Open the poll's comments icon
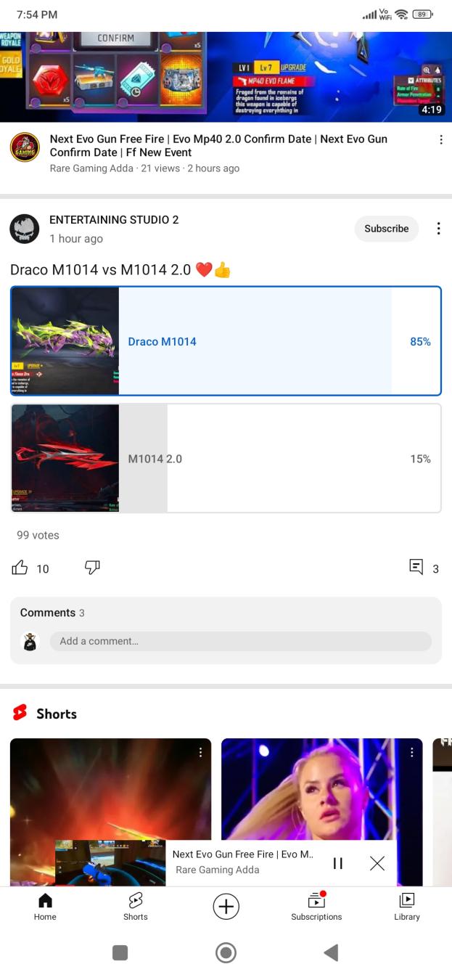This screenshot has width=452, height=980. coord(416,567)
